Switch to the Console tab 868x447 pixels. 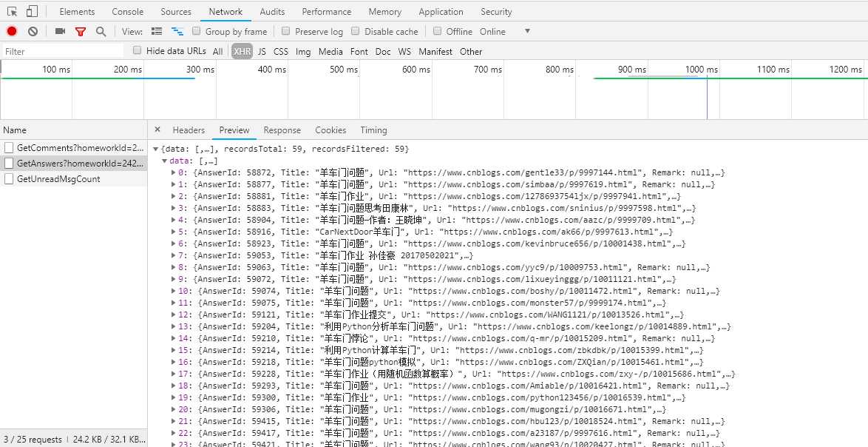pos(127,12)
